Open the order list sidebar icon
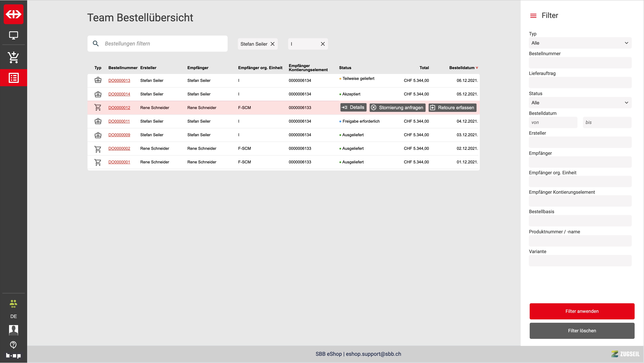This screenshot has height=363, width=644. 14,78
